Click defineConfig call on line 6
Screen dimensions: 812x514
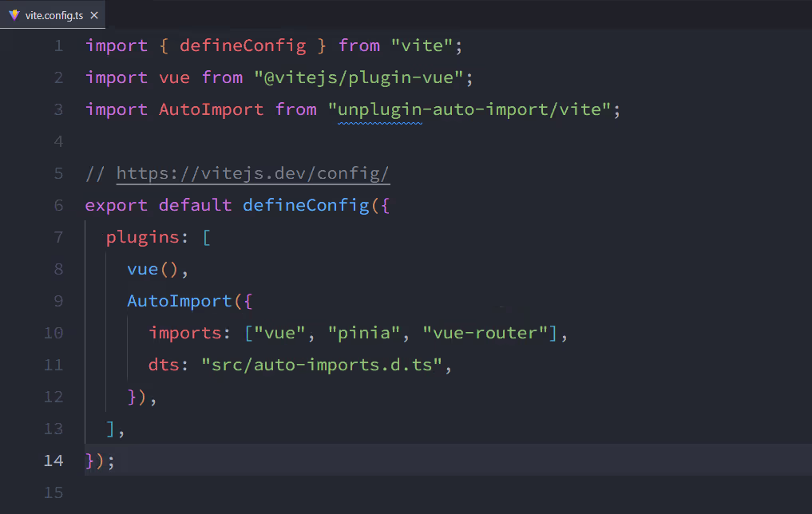[x=306, y=205]
